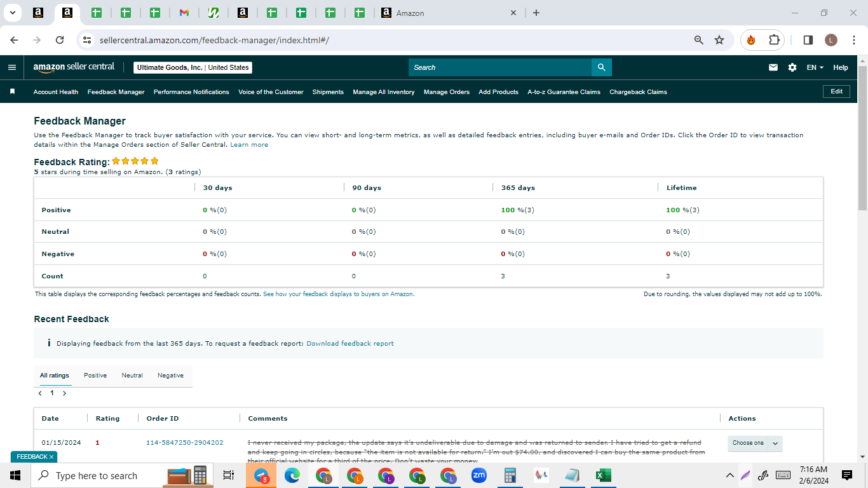Open A-to-z Guarantee Claims

pyautogui.click(x=564, y=91)
